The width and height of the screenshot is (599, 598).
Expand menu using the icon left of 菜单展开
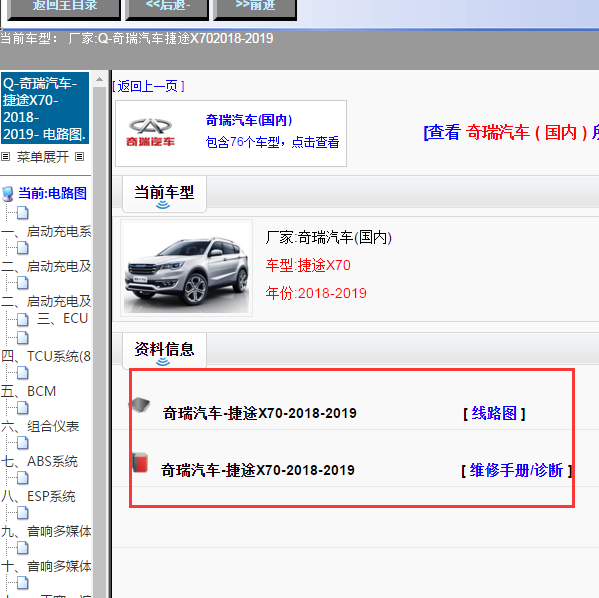click(x=5, y=156)
